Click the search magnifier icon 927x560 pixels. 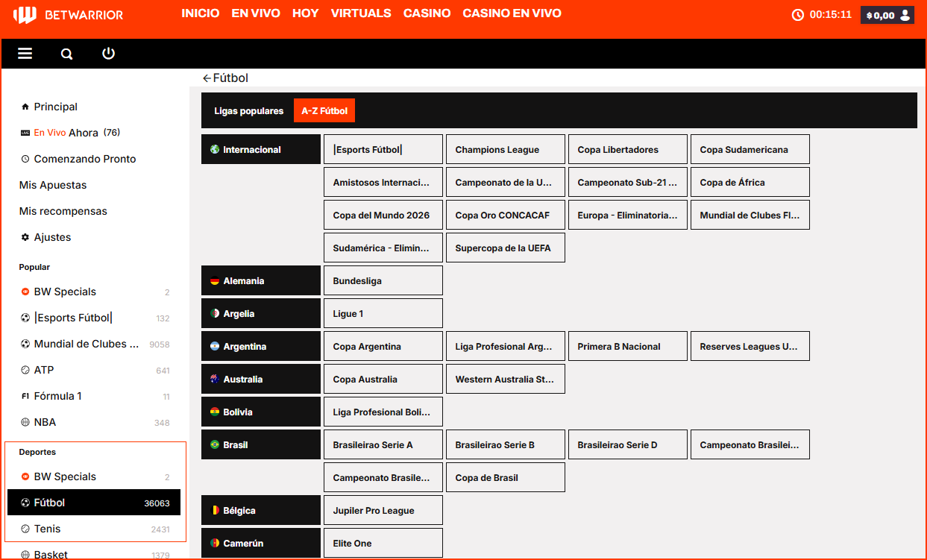(x=67, y=54)
